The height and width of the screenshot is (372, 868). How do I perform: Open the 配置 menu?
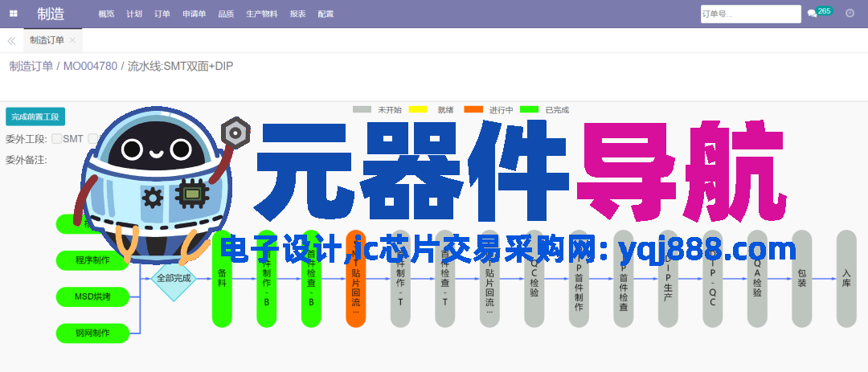325,14
